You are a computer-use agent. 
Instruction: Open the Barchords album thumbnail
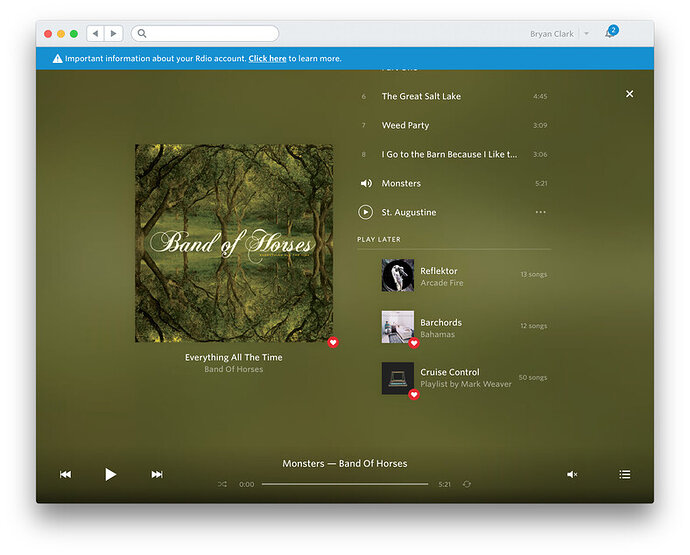point(398,327)
